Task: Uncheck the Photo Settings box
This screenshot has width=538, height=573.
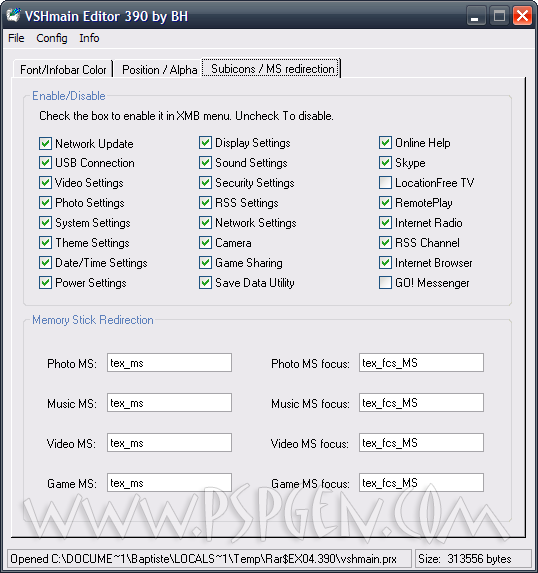Action: coord(45,202)
